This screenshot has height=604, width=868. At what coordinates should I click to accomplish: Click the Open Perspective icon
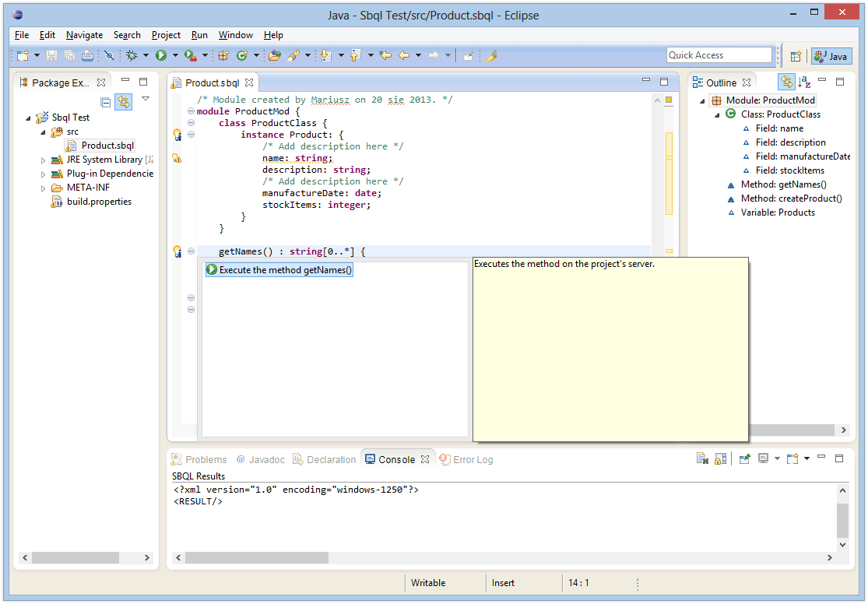click(x=796, y=56)
